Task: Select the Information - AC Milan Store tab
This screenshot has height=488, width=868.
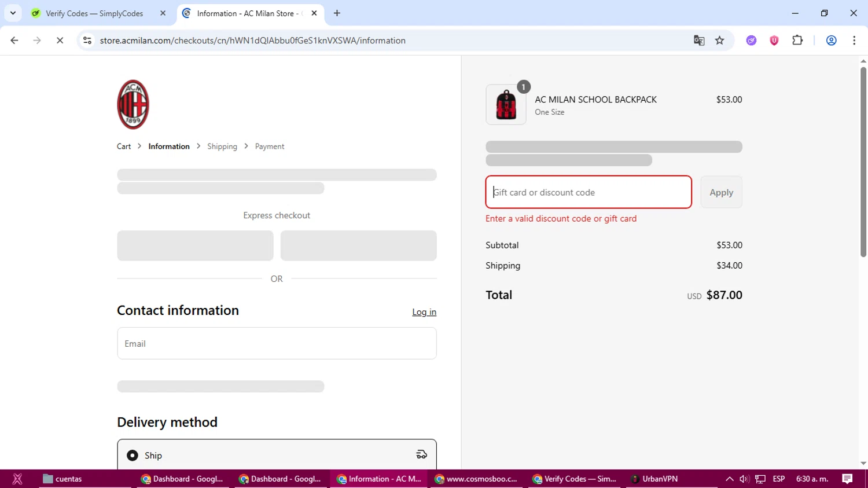Action: 249,13
